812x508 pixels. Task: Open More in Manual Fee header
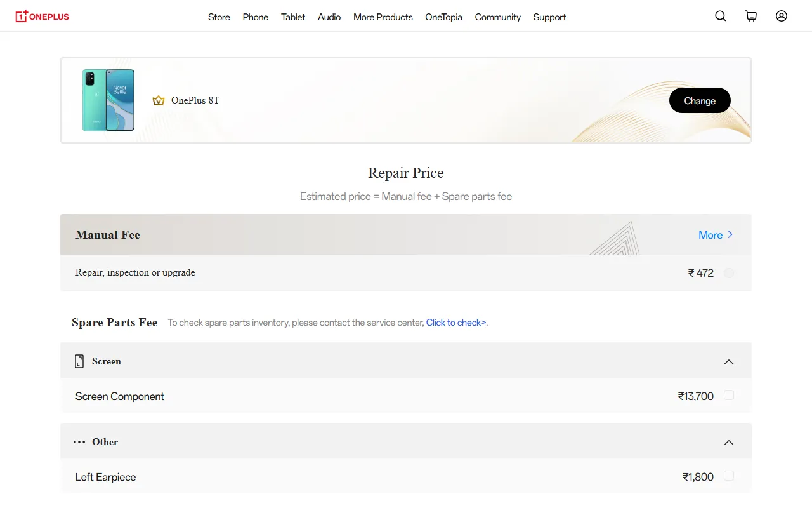pos(716,235)
